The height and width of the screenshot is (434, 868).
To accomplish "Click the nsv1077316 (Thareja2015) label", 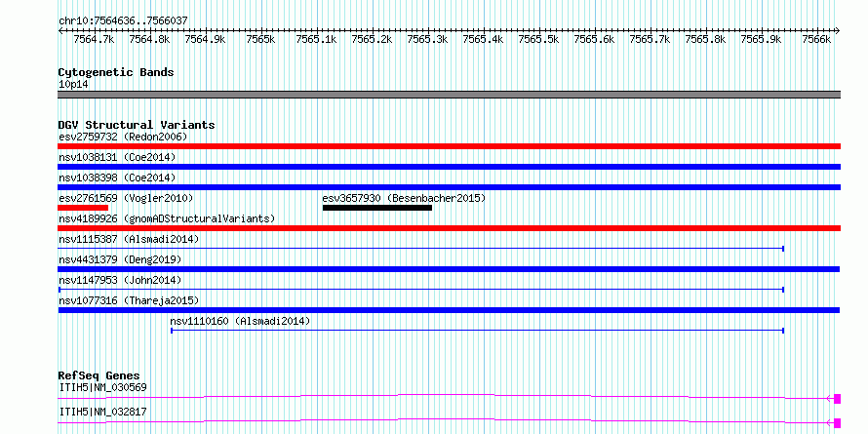I will [129, 300].
